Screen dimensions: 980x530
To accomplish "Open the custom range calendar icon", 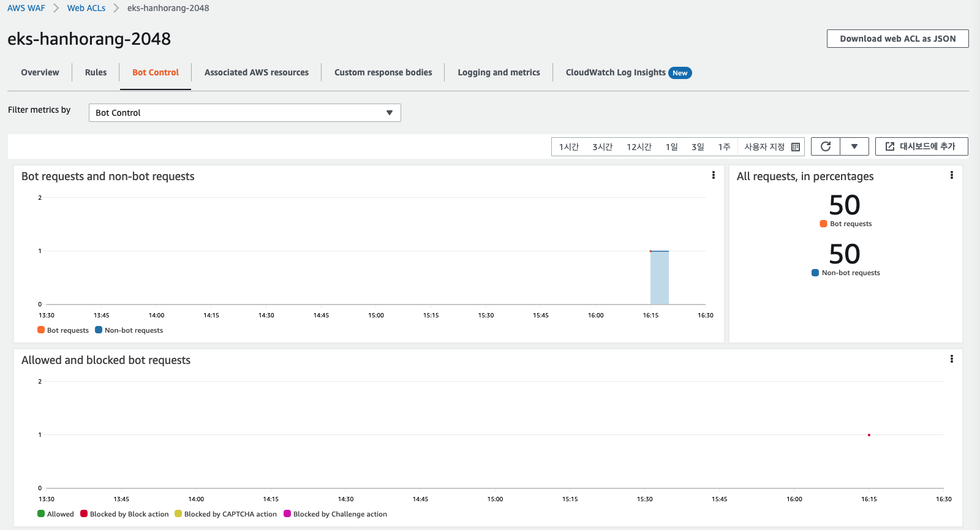I will point(796,147).
